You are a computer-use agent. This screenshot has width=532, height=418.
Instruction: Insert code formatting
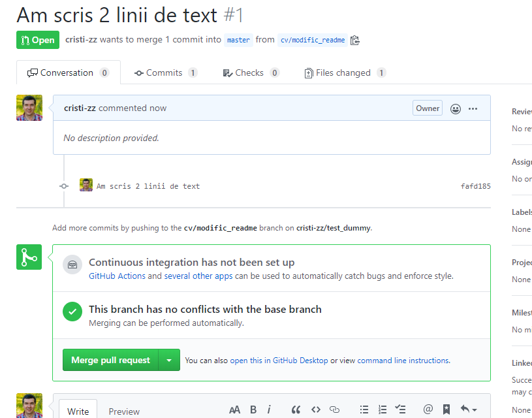pyautogui.click(x=315, y=410)
